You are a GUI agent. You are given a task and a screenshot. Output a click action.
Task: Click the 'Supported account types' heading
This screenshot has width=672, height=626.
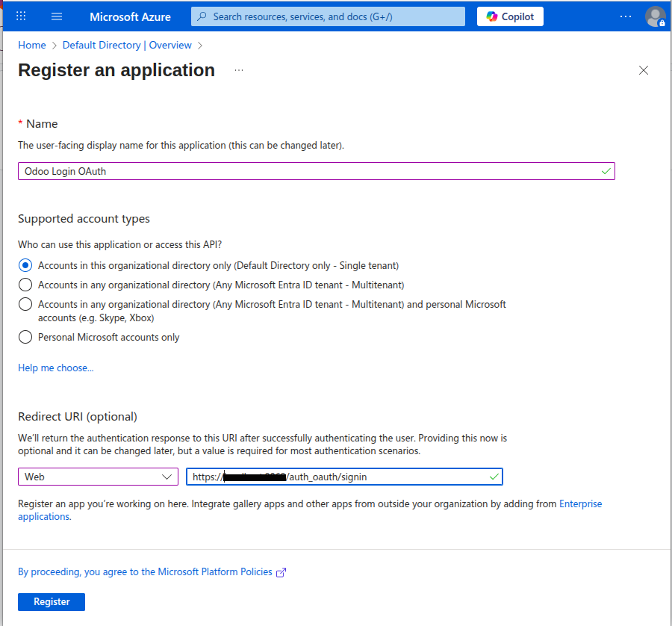(x=84, y=219)
